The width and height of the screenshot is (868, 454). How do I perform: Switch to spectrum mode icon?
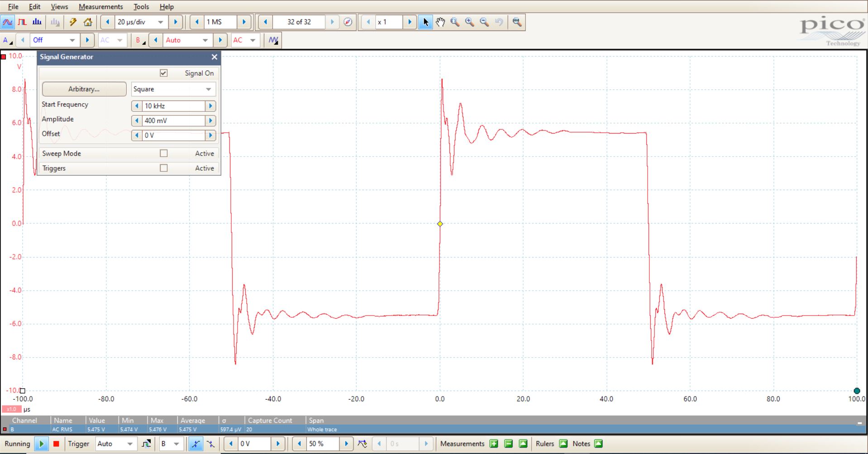(37, 22)
